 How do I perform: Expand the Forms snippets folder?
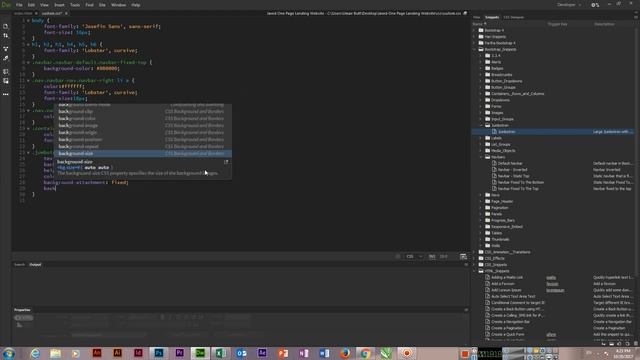481,107
